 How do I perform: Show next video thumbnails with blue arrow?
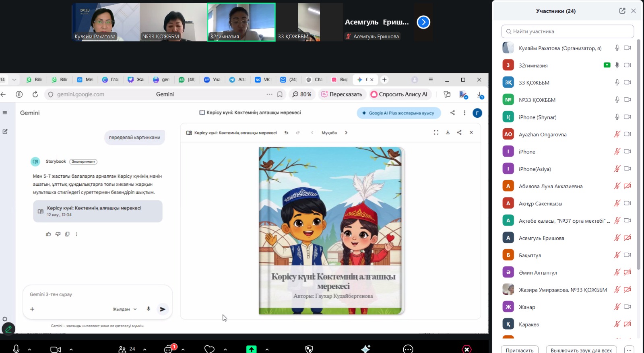point(423,22)
